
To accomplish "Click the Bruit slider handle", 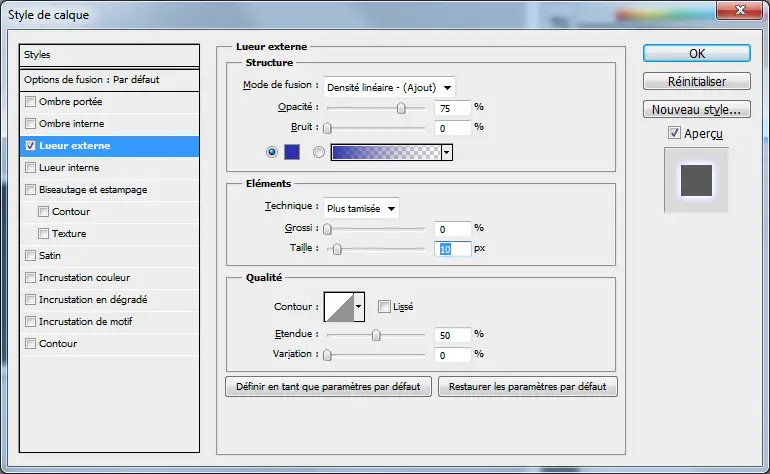I will [327, 128].
